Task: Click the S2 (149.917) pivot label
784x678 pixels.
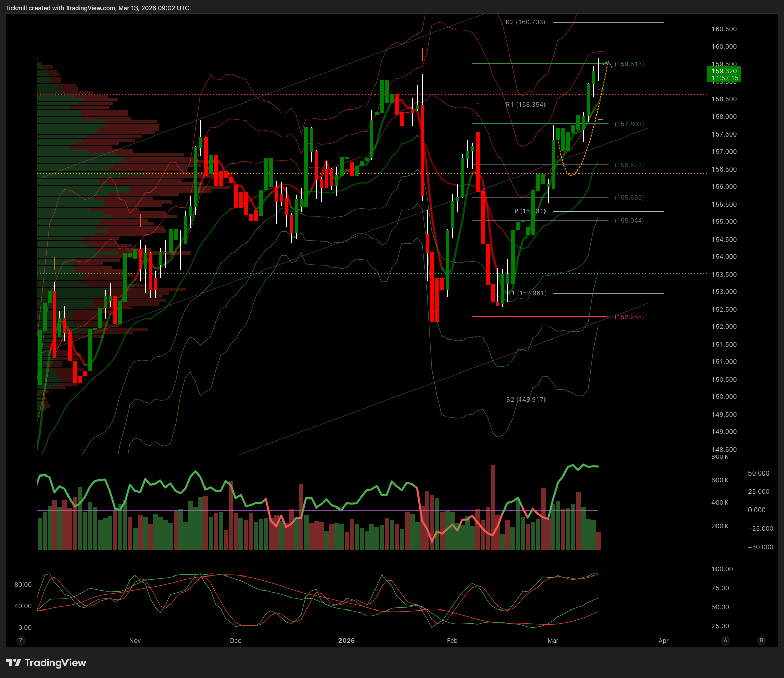Action: tap(526, 400)
